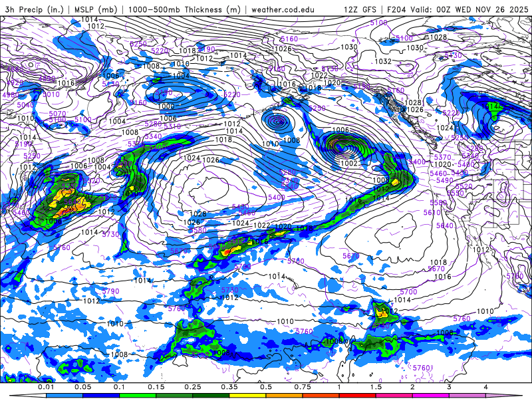Click the yellow legend swatch
The width and height of the screenshot is (532, 399).
pos(247,396)
